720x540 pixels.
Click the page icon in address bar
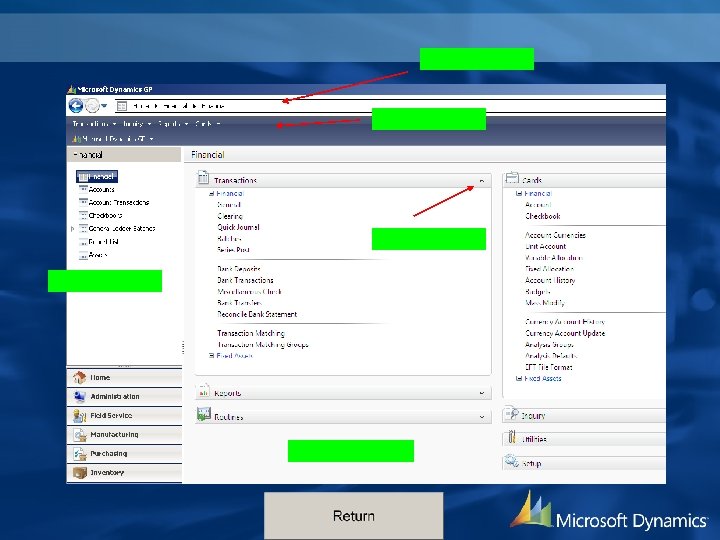(x=122, y=106)
